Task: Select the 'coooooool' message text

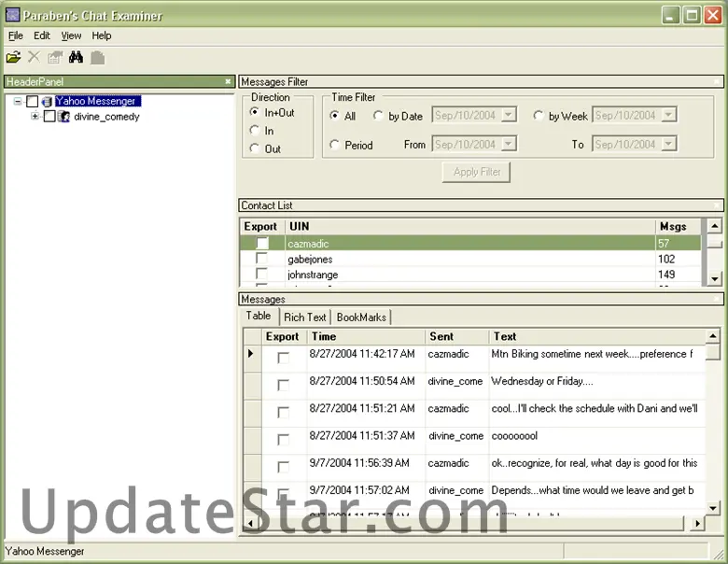Action: tap(514, 436)
